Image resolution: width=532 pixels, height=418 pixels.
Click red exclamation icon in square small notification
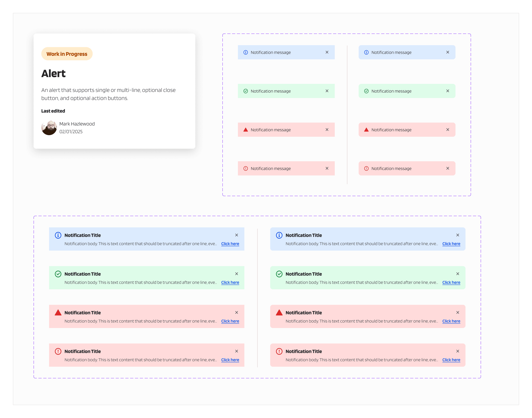click(x=246, y=168)
